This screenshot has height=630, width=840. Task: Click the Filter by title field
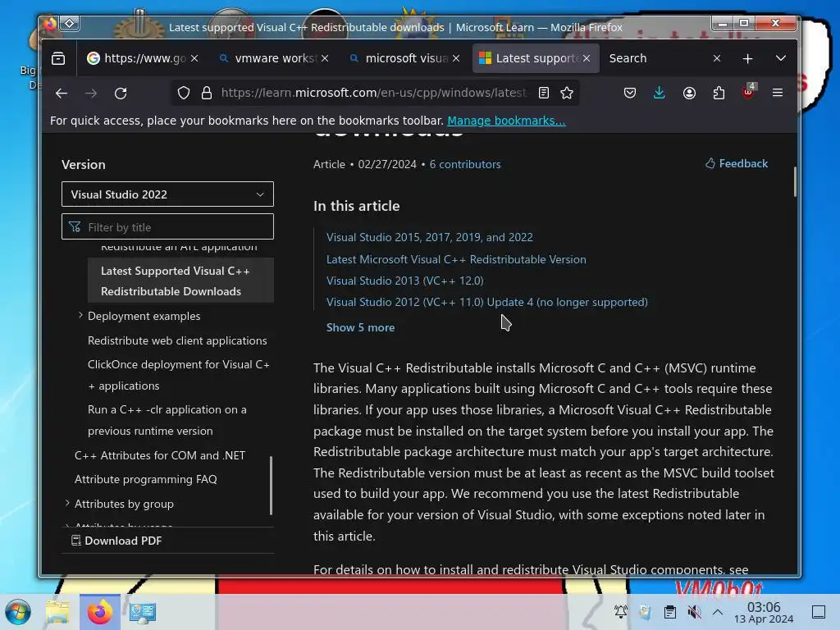tap(167, 226)
